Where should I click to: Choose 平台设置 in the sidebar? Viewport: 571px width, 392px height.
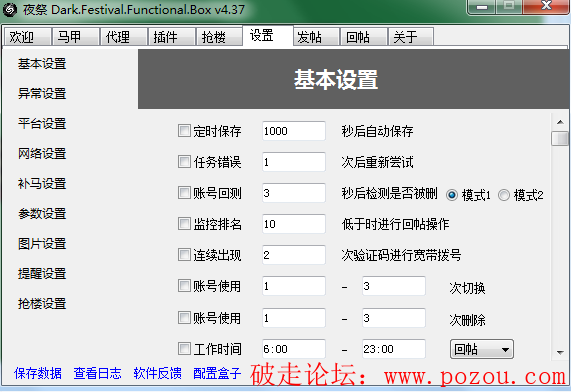coord(42,124)
